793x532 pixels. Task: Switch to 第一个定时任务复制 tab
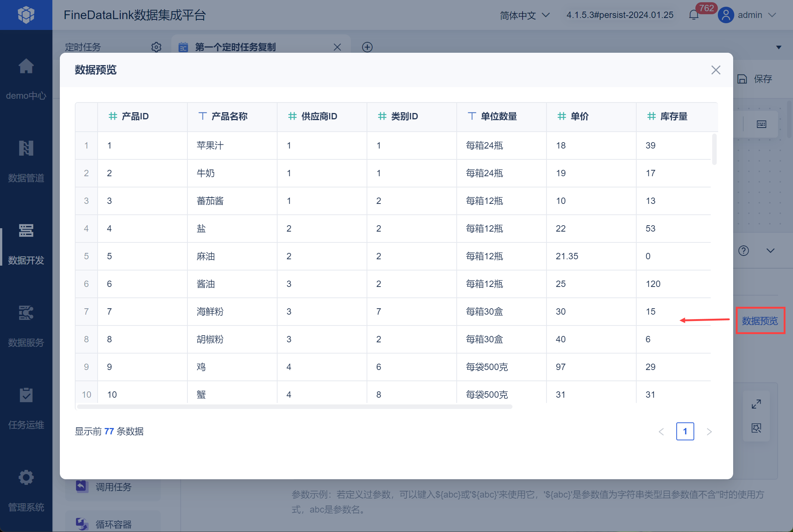coord(235,47)
